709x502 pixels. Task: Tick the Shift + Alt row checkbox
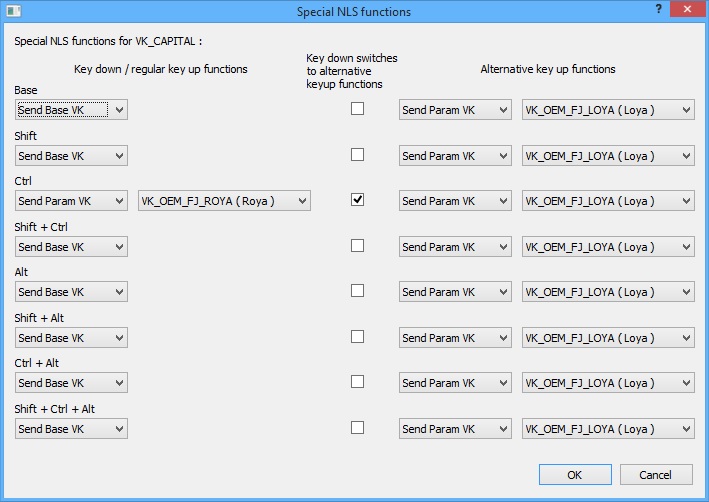357,336
